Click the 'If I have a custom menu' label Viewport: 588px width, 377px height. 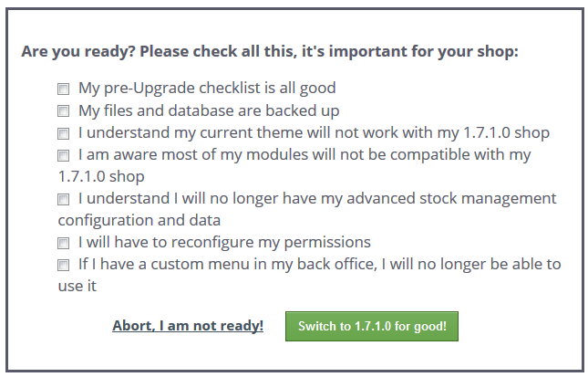(x=319, y=264)
